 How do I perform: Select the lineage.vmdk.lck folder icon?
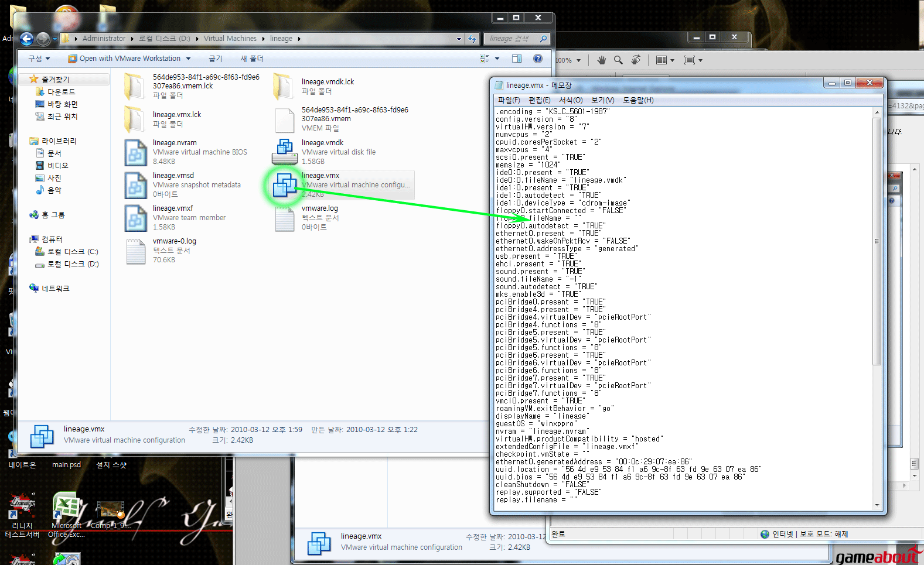point(283,87)
